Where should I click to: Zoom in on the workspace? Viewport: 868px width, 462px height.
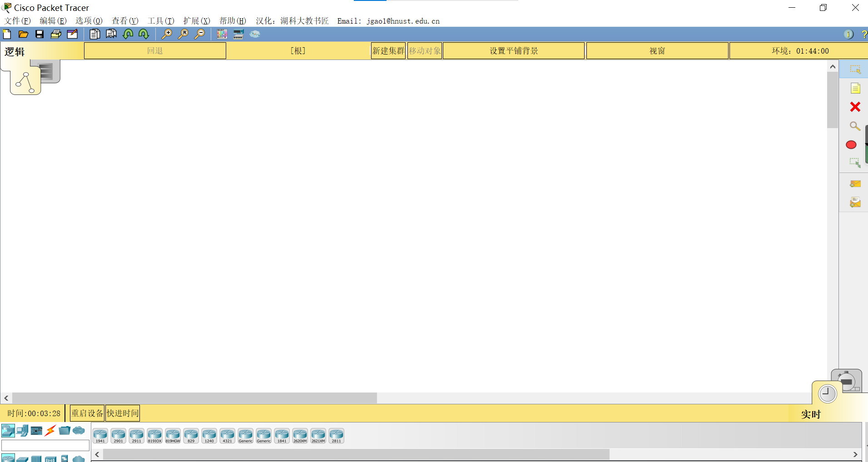pyautogui.click(x=167, y=34)
